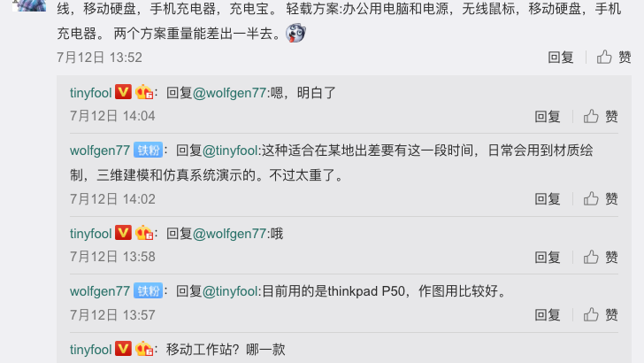The image size is (644, 363).
Task: Click the red V verified badge on first tinyfool reply
Action: (123, 92)
